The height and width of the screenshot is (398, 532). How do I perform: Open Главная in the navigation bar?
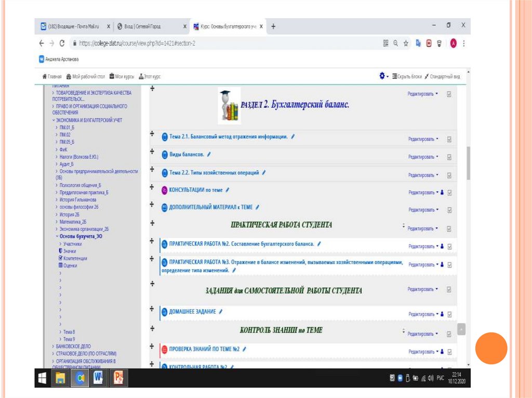(x=52, y=77)
